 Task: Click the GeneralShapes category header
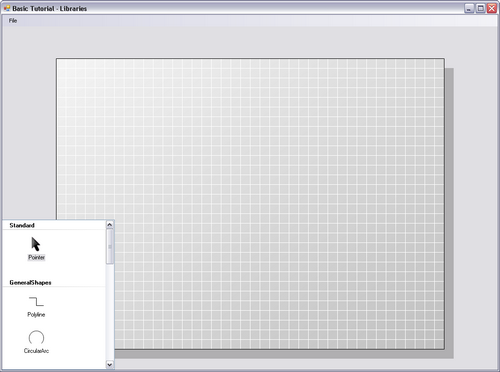coord(30,283)
